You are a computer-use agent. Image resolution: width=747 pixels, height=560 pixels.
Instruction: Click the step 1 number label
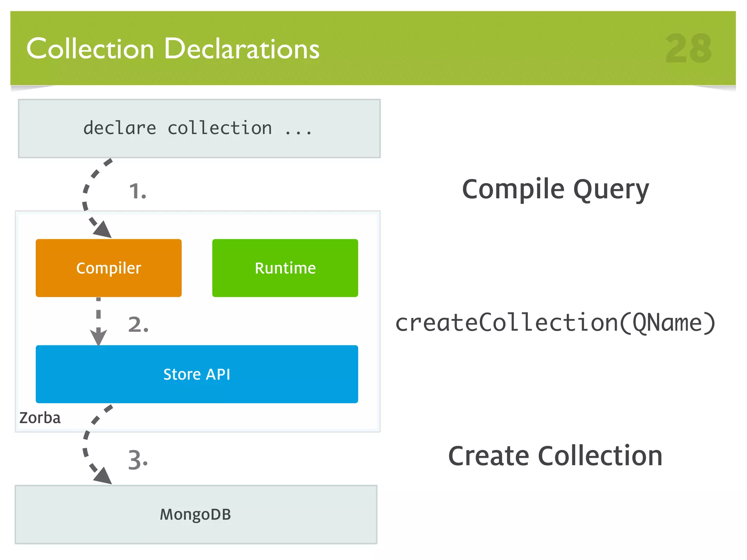click(x=138, y=191)
